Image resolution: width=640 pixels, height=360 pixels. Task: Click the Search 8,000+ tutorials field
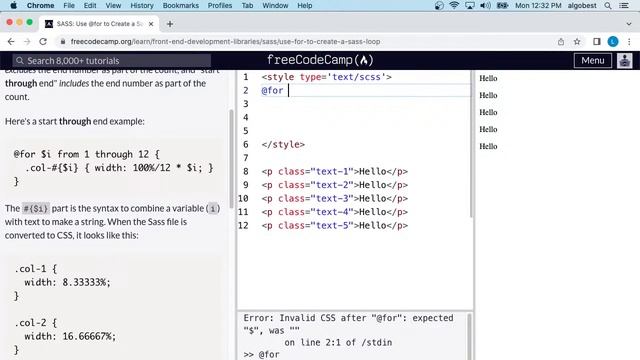pos(111,61)
